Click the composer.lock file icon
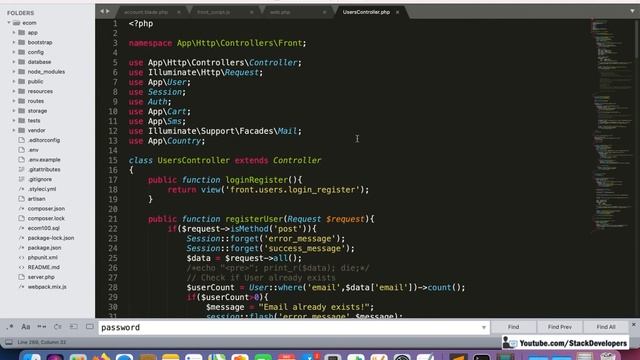The width and height of the screenshot is (640, 360). click(x=22, y=218)
